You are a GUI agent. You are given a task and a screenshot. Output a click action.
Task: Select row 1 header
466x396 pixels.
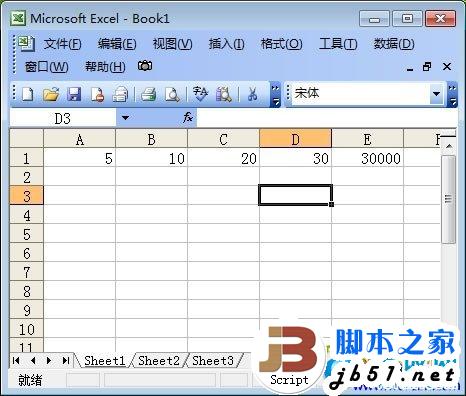tap(26, 157)
